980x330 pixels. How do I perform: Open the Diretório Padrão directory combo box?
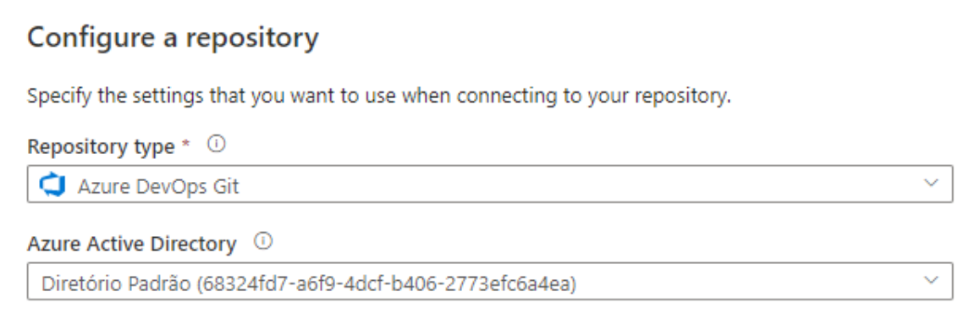(x=490, y=281)
